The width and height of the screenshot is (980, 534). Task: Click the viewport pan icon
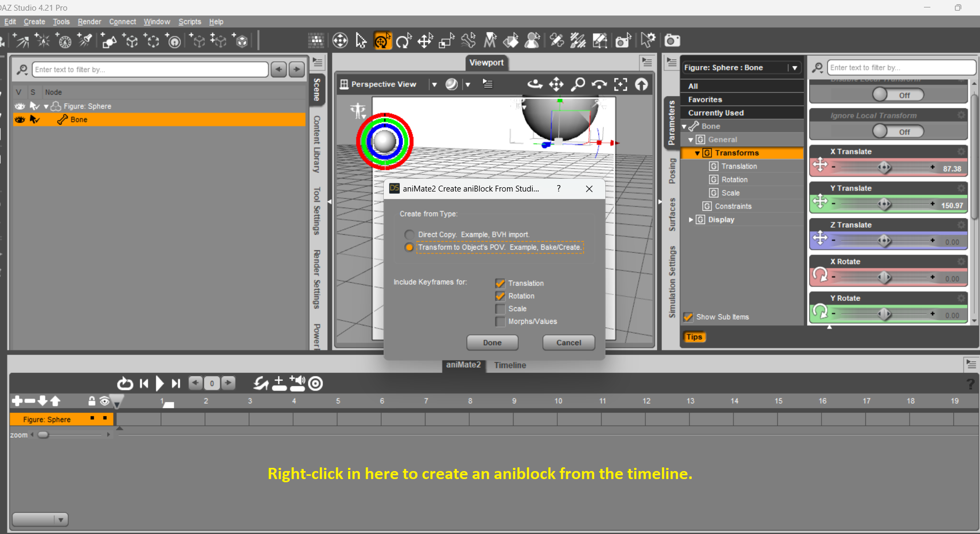556,84
